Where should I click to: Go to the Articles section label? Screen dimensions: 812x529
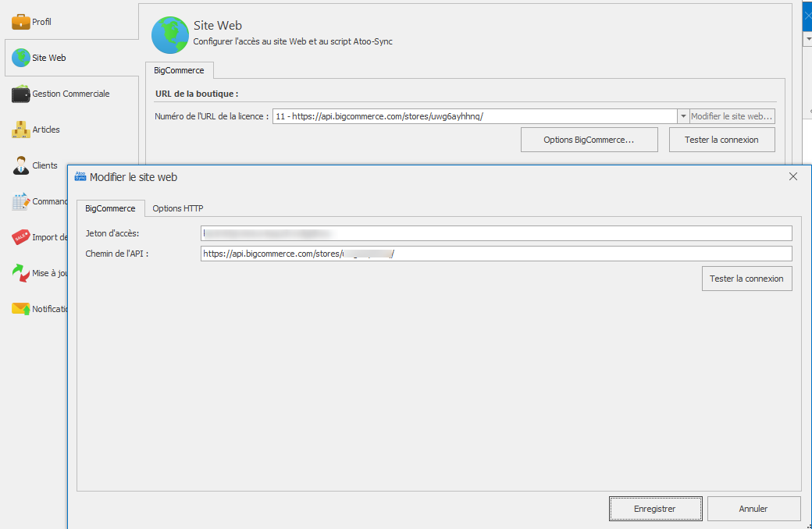coord(46,130)
